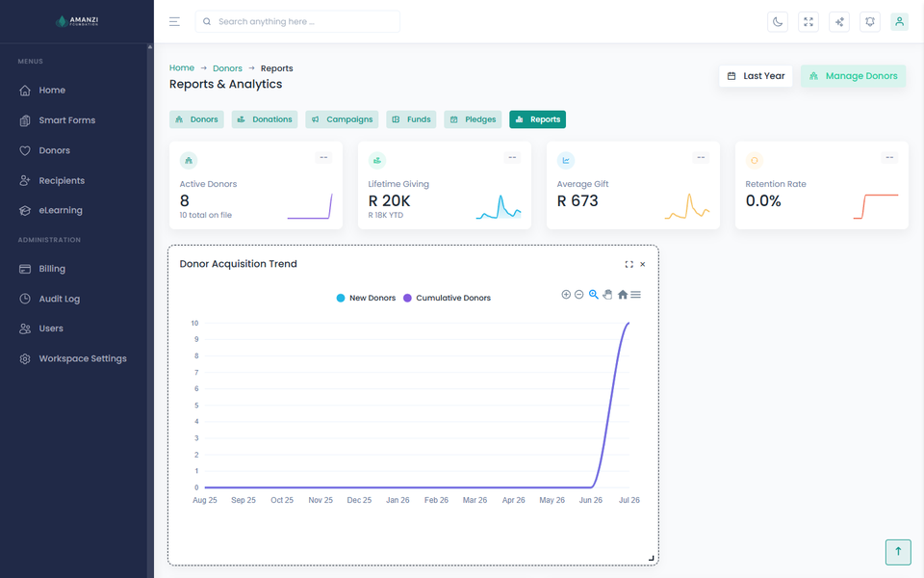Click the 'R 20K' lifetime giving value
Image resolution: width=924 pixels, height=578 pixels.
(x=389, y=201)
